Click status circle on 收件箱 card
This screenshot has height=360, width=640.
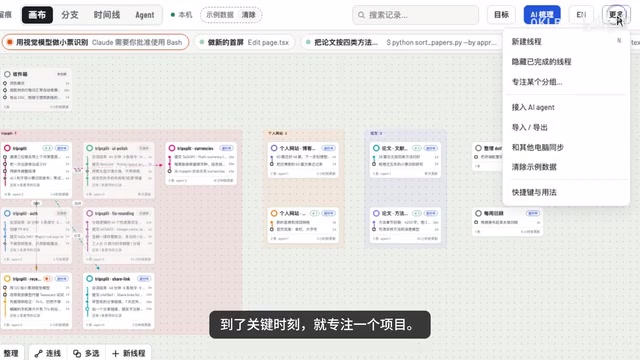[7, 74]
